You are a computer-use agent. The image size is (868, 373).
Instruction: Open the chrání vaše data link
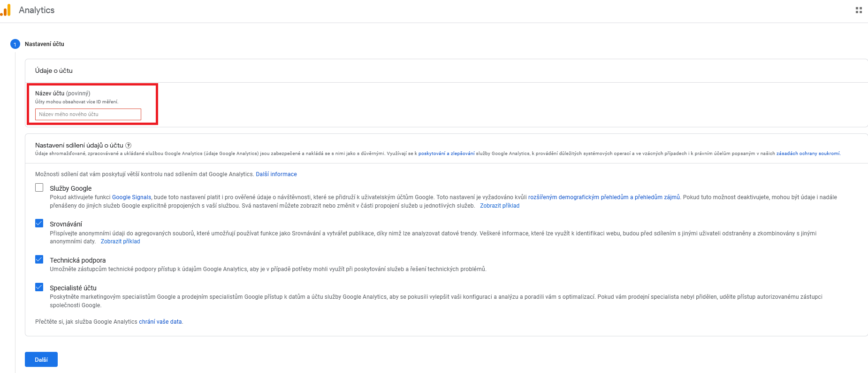(160, 322)
